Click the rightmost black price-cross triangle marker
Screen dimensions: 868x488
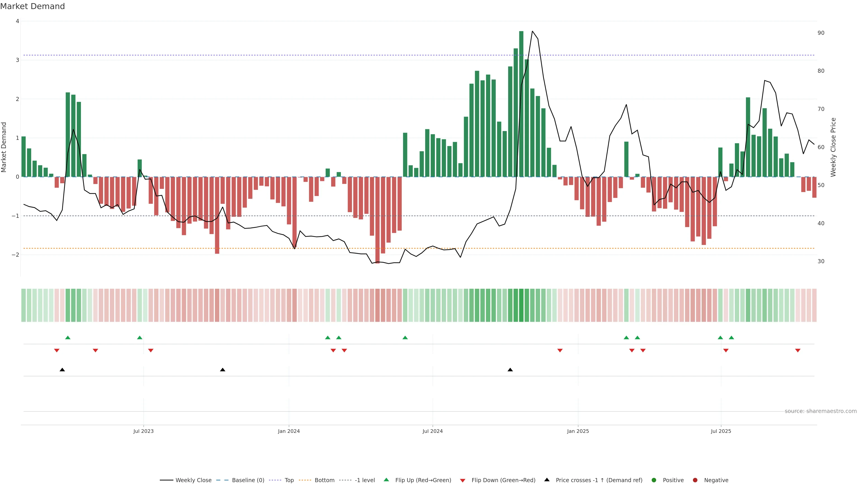(510, 370)
